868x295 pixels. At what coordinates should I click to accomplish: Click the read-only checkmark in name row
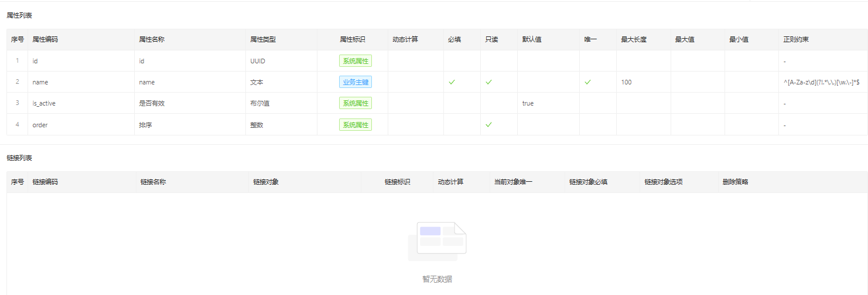click(488, 82)
